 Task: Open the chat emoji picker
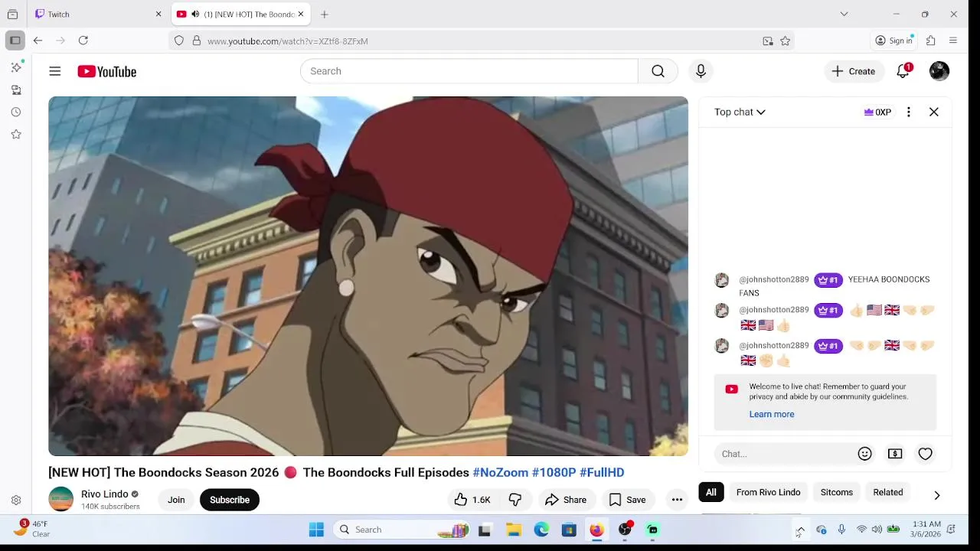point(864,454)
